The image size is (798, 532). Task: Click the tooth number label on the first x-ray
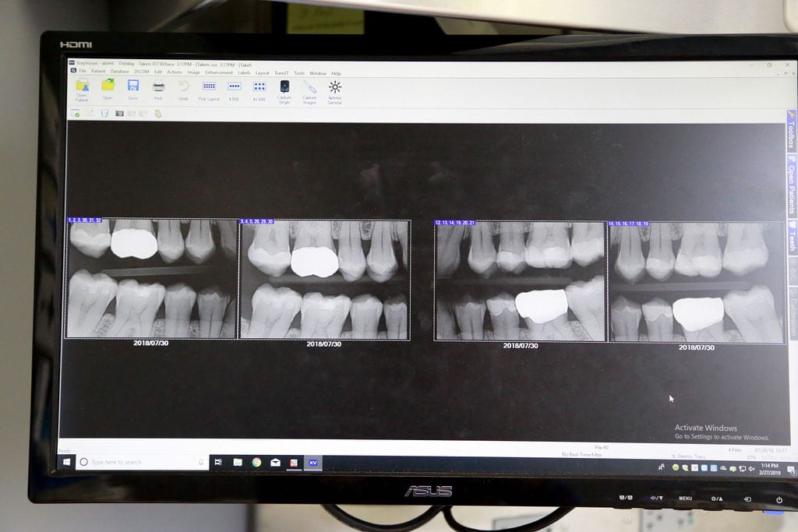(x=84, y=220)
